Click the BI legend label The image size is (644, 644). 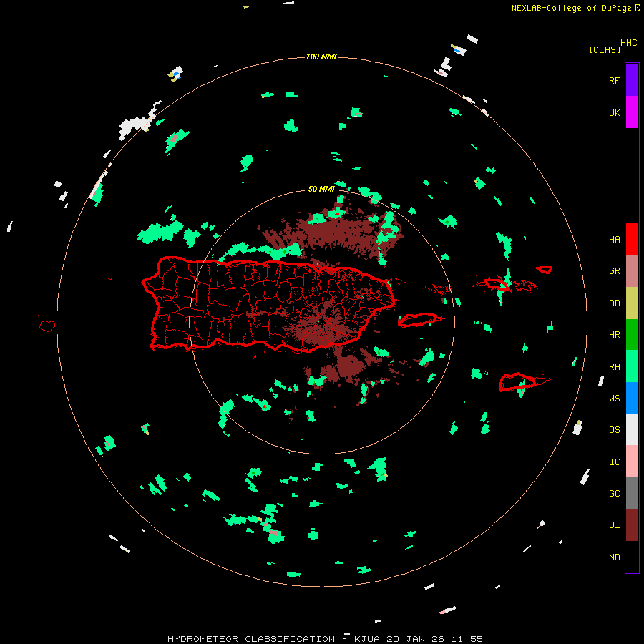[x=614, y=525]
